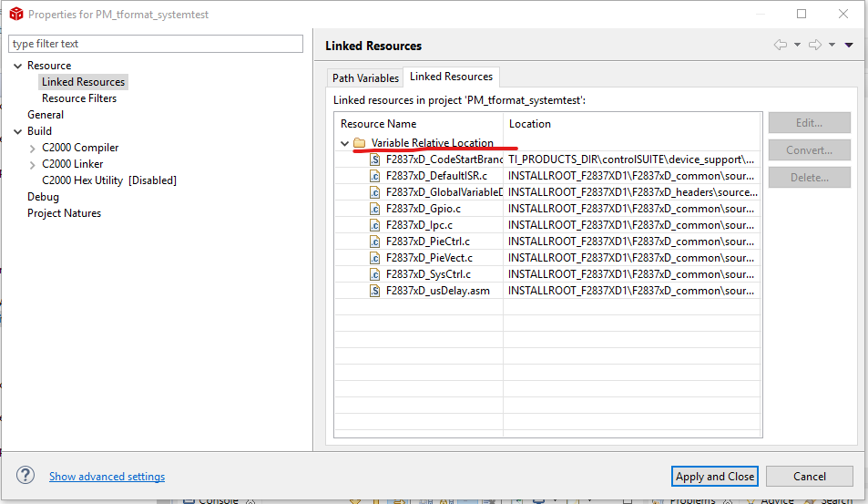Click the help question mark icon
868x504 pixels.
[26, 476]
